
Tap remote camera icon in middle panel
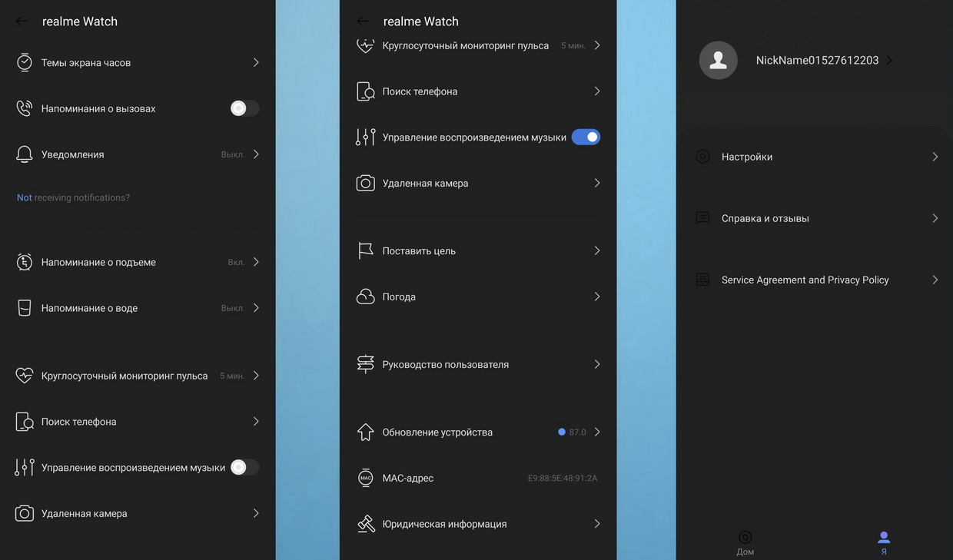coord(366,183)
